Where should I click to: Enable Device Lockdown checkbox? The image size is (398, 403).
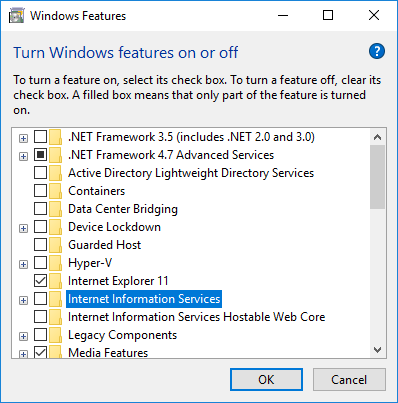[40, 227]
